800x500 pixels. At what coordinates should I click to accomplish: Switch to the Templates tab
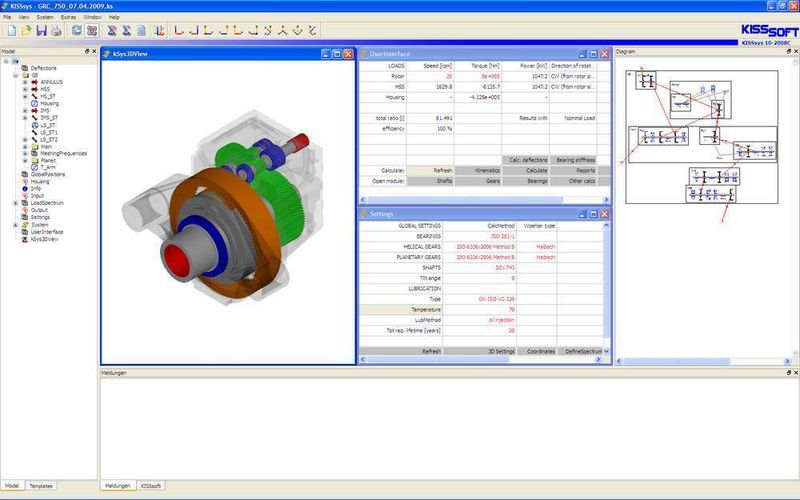(x=41, y=486)
